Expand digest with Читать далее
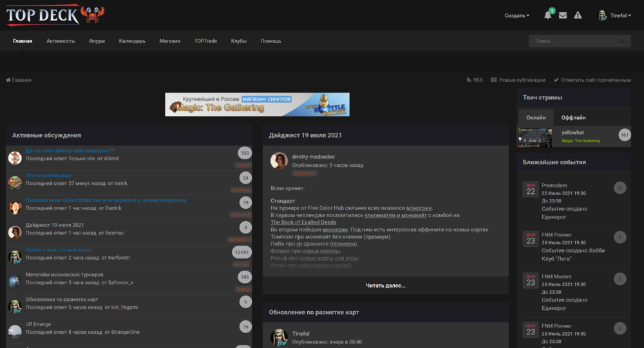This screenshot has width=644, height=348. [x=385, y=285]
